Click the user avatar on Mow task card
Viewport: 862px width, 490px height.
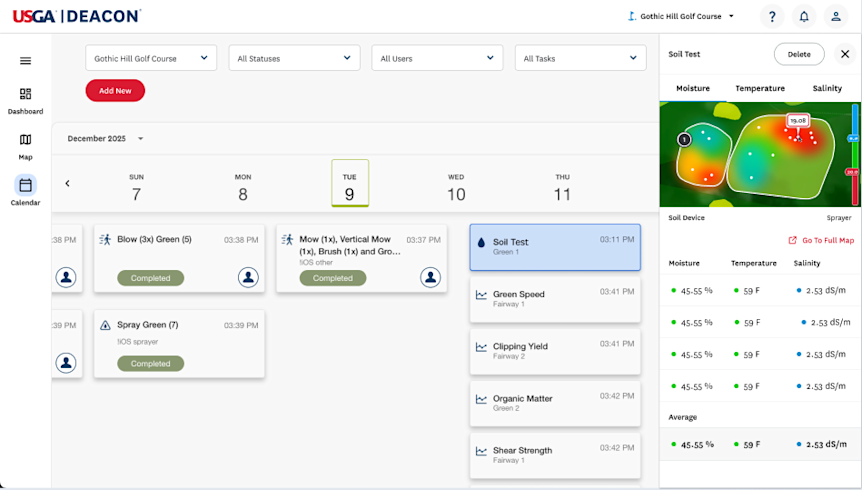(x=430, y=277)
